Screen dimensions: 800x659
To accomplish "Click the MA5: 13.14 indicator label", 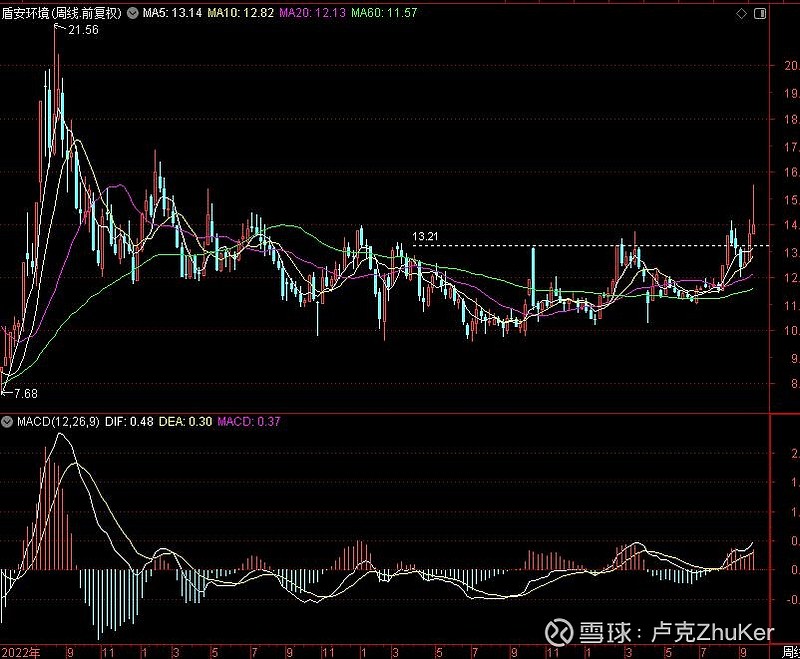I will [172, 13].
